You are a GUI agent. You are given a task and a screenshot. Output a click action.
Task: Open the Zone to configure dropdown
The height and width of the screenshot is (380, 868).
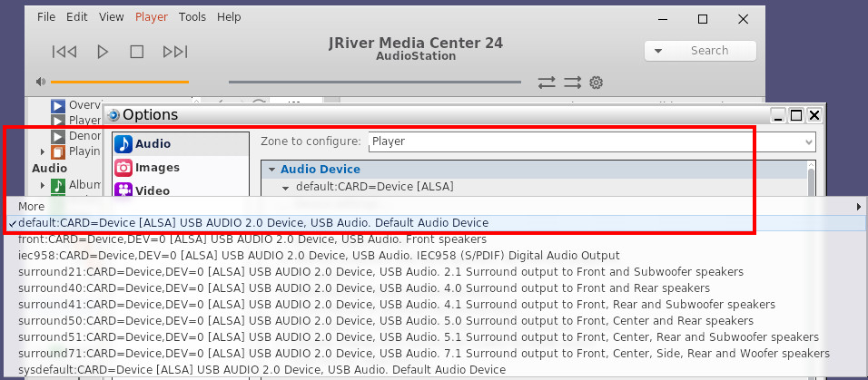click(592, 141)
